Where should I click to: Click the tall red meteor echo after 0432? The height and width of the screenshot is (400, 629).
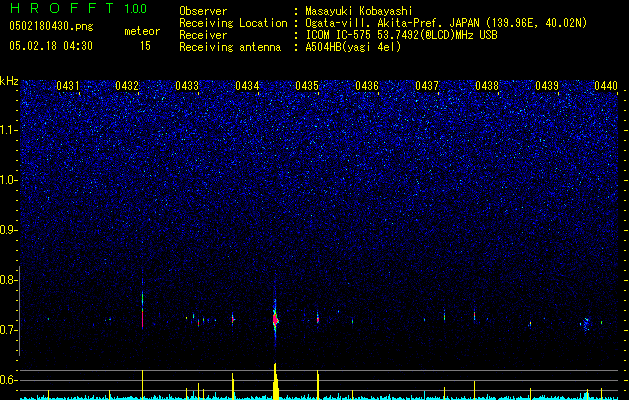(x=142, y=311)
